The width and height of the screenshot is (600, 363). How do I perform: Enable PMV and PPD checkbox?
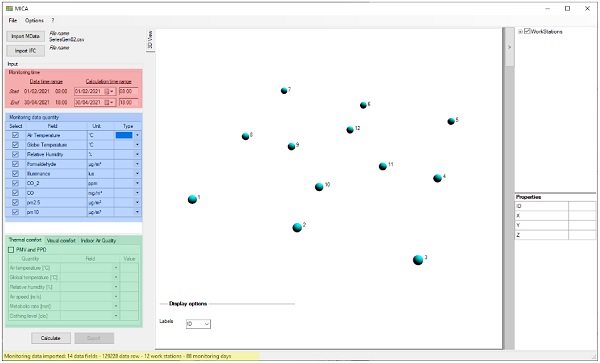point(11,250)
